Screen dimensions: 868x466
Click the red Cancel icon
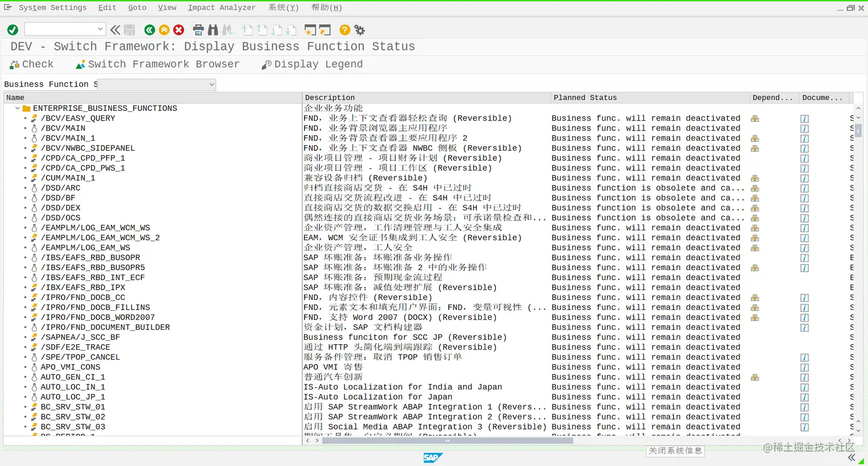point(179,30)
